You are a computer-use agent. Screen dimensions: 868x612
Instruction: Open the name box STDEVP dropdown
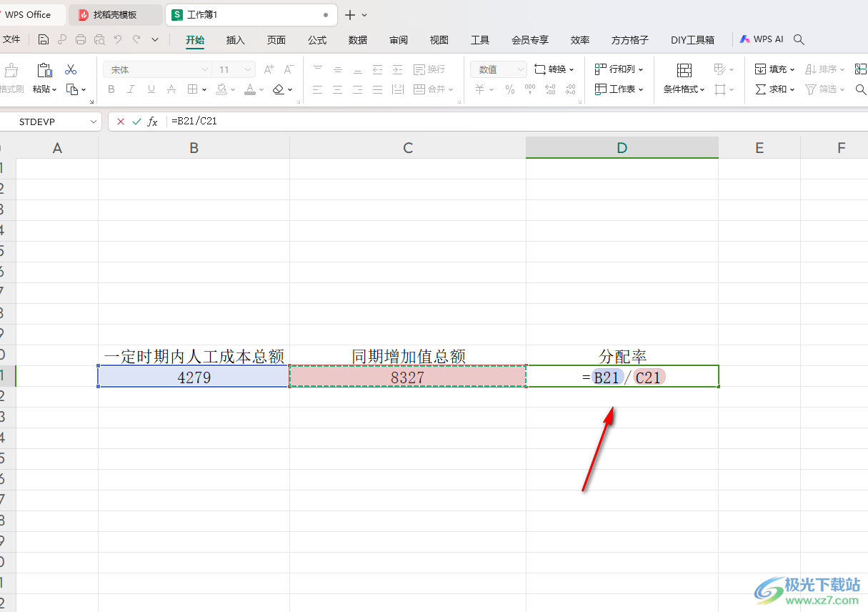pyautogui.click(x=94, y=122)
